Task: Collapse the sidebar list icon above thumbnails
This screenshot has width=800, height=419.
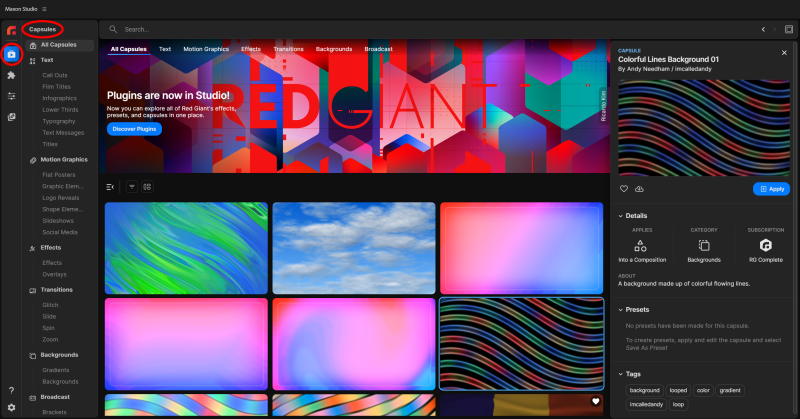Action: click(110, 187)
